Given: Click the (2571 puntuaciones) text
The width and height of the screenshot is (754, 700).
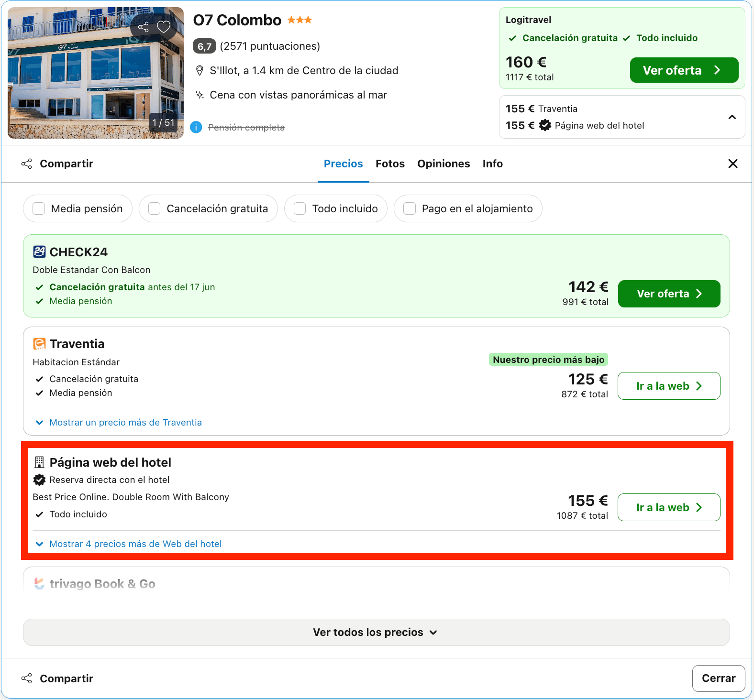Looking at the screenshot, I should [270, 46].
